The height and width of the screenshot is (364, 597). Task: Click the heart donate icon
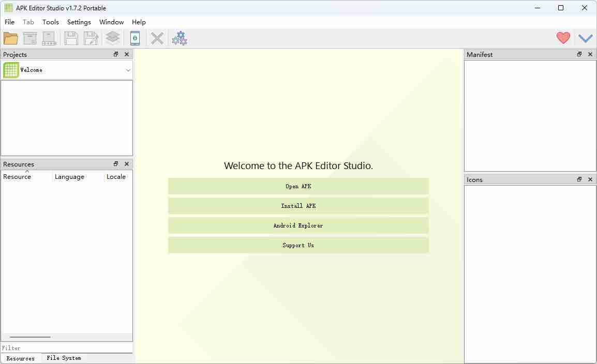coord(563,38)
